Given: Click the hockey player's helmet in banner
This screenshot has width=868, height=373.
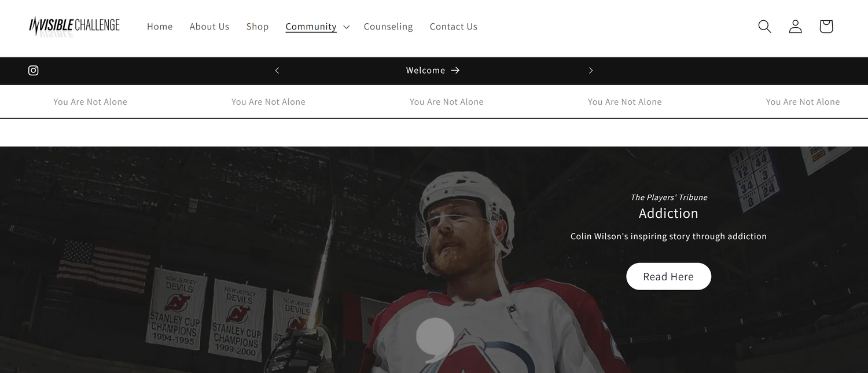Looking at the screenshot, I should 469,191.
